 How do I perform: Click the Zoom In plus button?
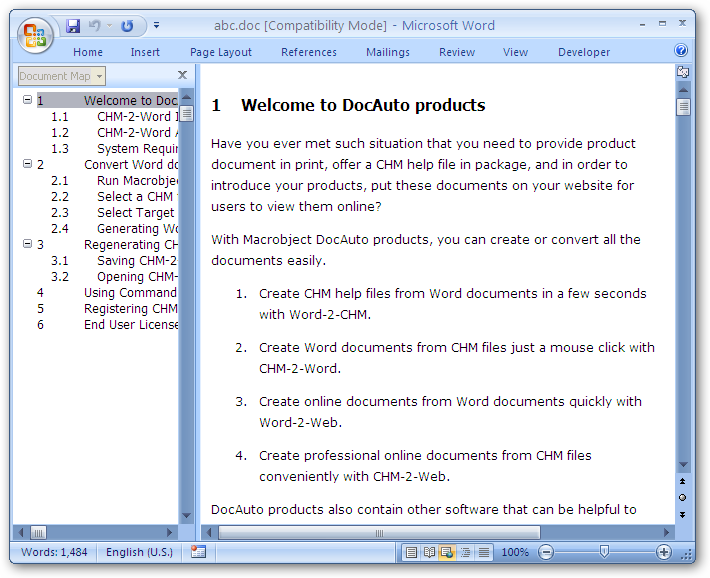point(664,552)
